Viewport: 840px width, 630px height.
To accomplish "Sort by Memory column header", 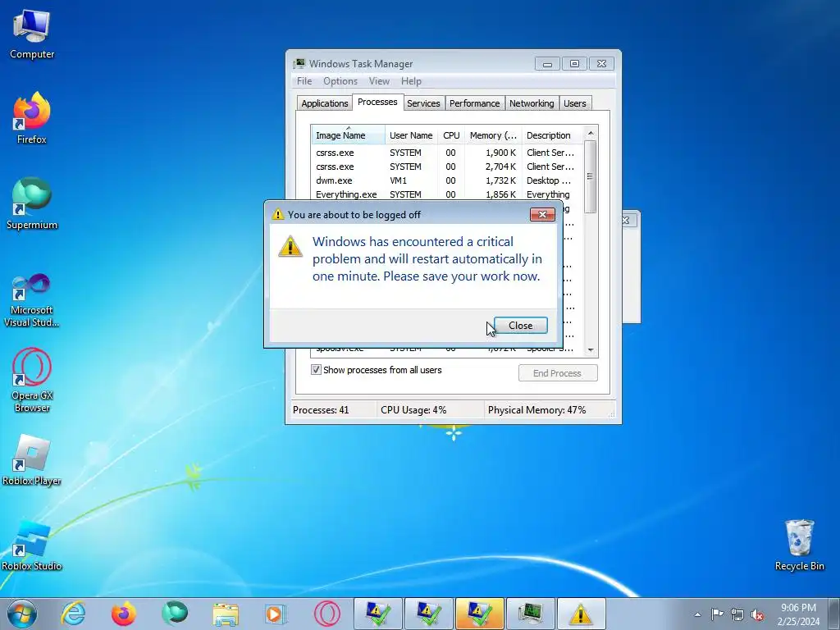I will click(493, 135).
